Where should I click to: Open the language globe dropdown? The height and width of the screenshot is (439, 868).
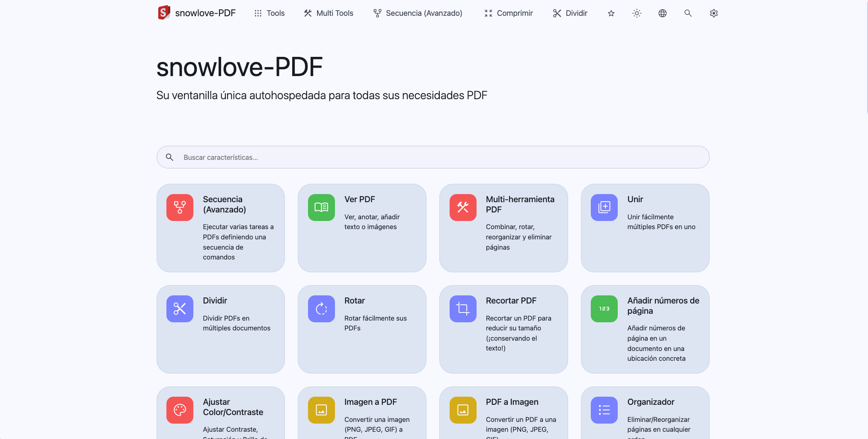(662, 13)
